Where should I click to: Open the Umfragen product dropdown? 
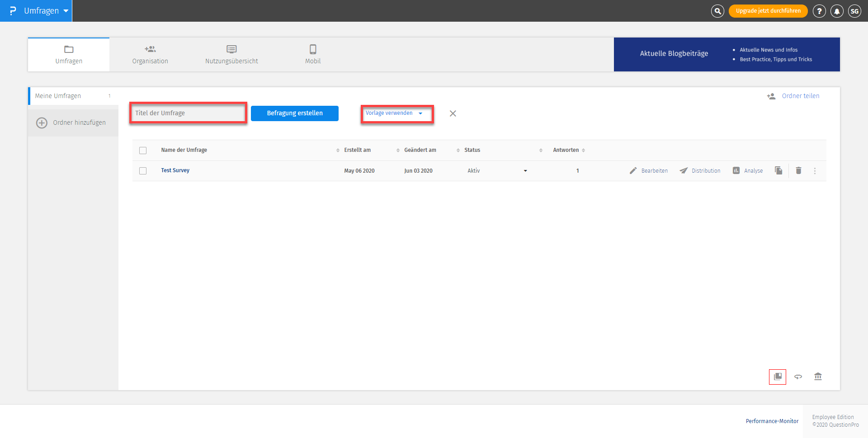point(46,11)
